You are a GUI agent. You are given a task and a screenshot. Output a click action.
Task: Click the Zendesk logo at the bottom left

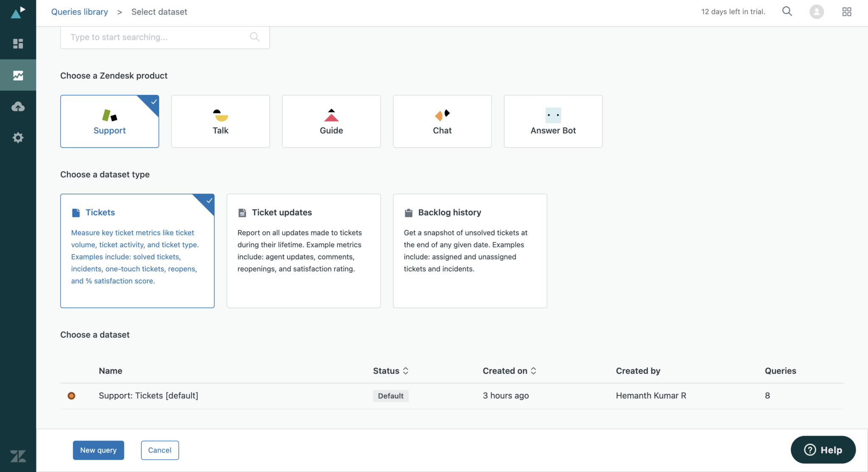coord(18,456)
